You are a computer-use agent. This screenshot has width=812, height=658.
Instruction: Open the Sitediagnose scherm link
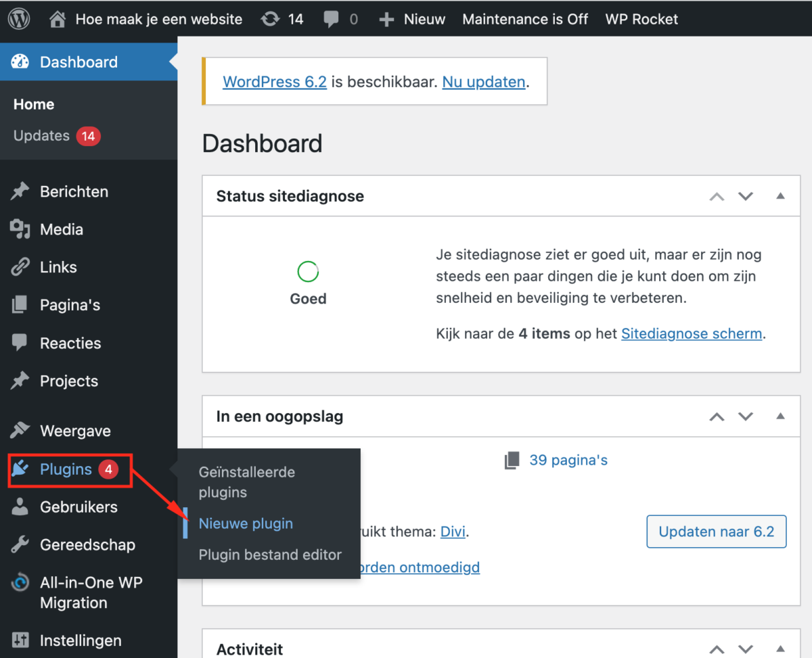pyautogui.click(x=691, y=334)
